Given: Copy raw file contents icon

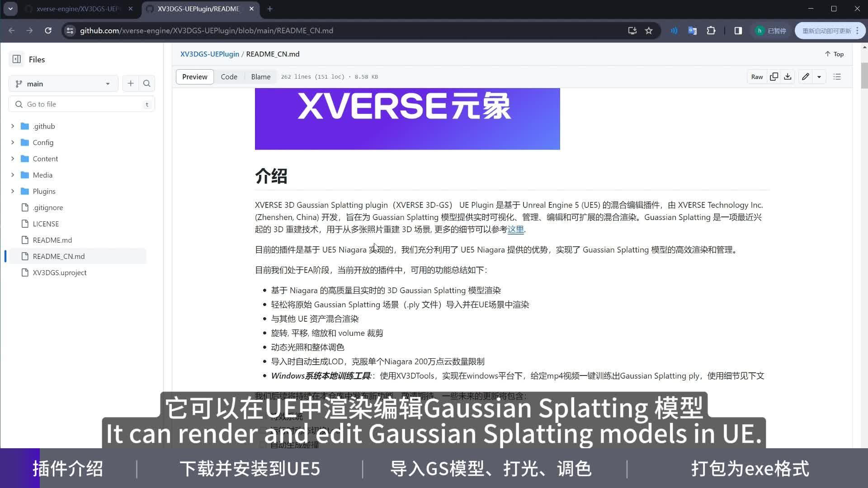Looking at the screenshot, I should coord(774,76).
